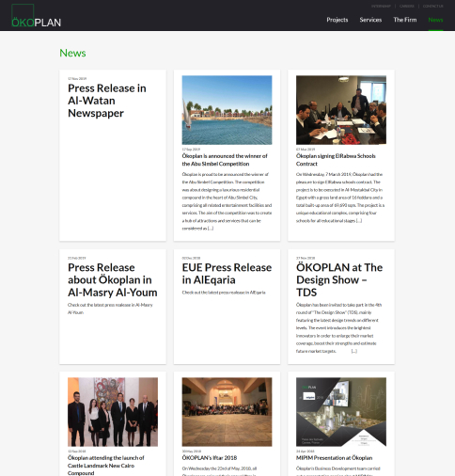Open the Careers link in top bar
455x476 pixels.
[x=407, y=6]
